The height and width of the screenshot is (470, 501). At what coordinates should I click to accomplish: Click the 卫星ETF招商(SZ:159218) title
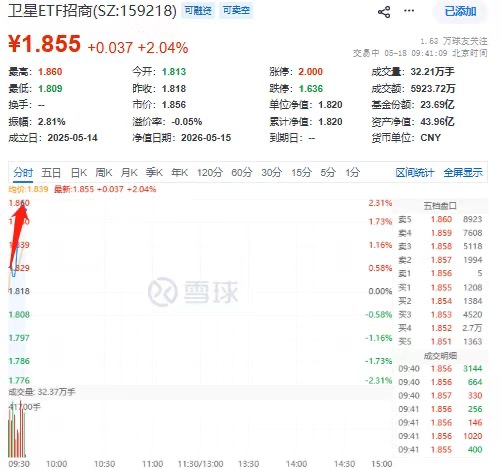(x=92, y=11)
